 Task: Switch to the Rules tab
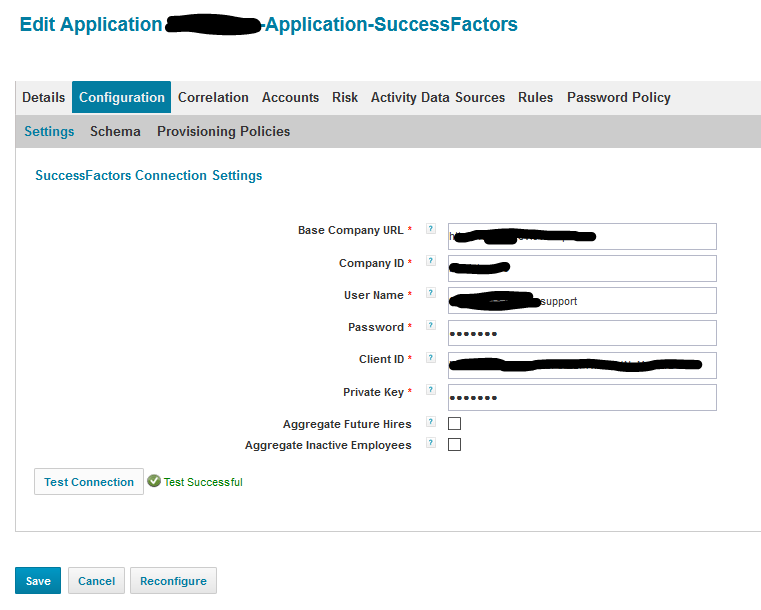coord(535,98)
